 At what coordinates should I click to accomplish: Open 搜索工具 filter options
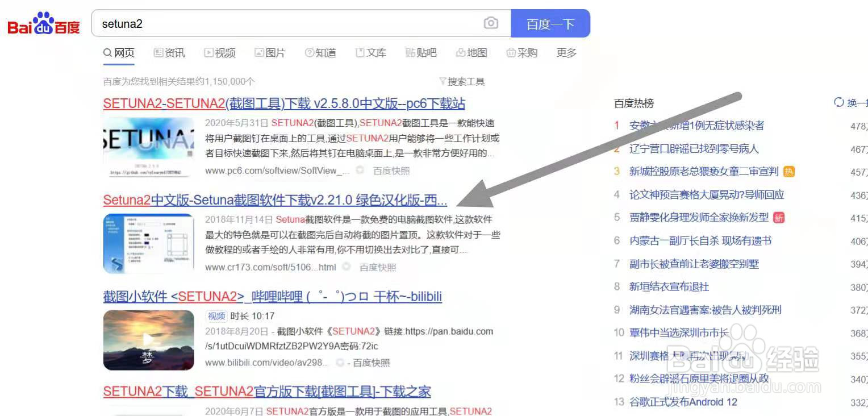(462, 81)
